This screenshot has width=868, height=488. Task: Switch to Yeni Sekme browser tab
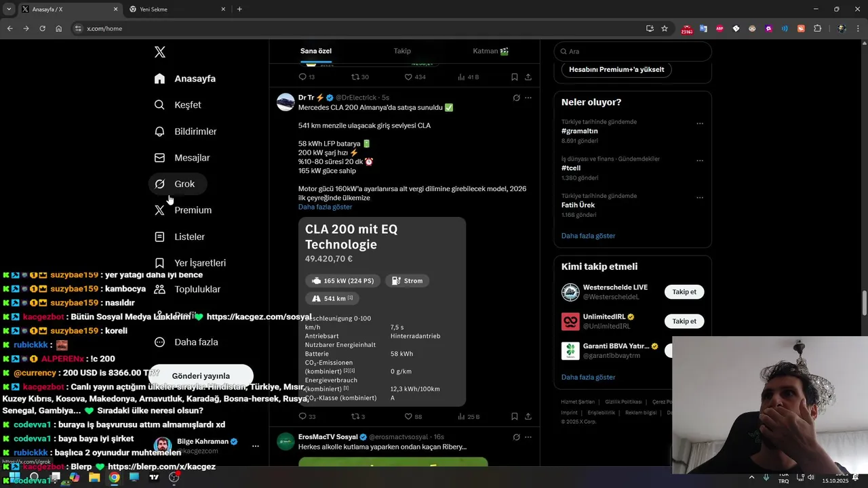click(177, 9)
